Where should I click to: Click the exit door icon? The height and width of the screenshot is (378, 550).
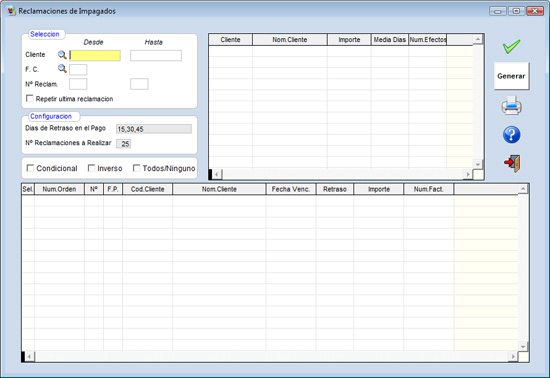[x=512, y=163]
